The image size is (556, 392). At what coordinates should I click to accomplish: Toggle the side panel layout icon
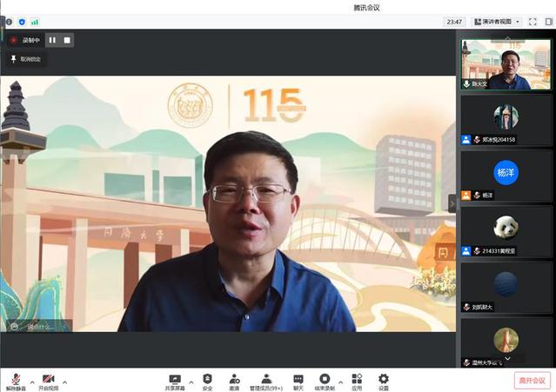tap(549, 22)
